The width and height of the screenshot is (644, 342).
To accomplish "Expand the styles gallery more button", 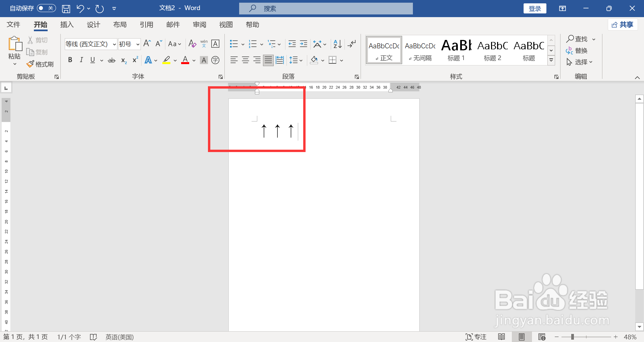I will (551, 60).
